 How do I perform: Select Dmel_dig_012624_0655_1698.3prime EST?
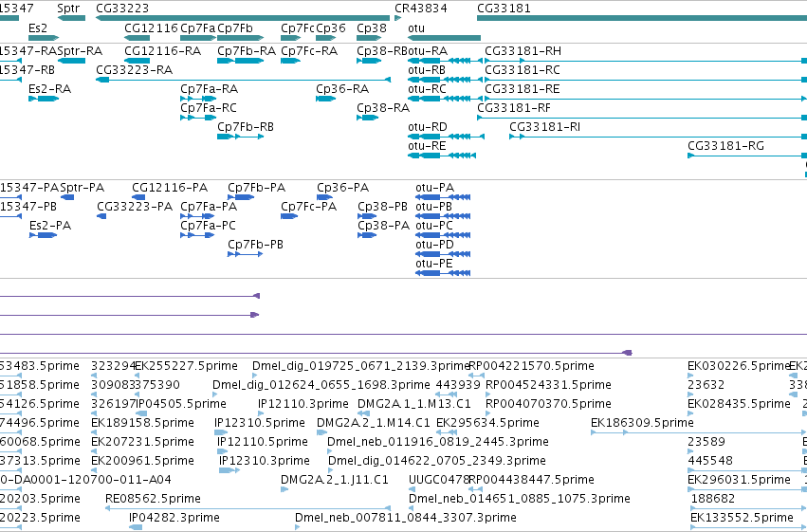tap(321, 385)
